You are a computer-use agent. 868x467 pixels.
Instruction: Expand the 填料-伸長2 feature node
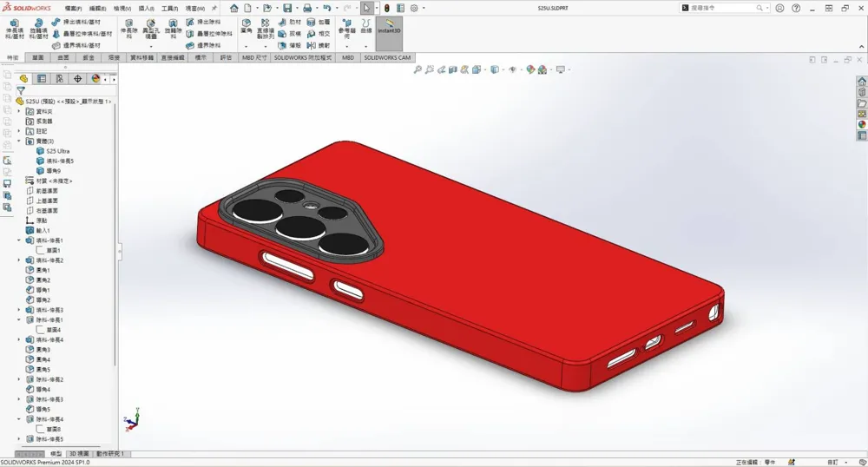pos(19,260)
